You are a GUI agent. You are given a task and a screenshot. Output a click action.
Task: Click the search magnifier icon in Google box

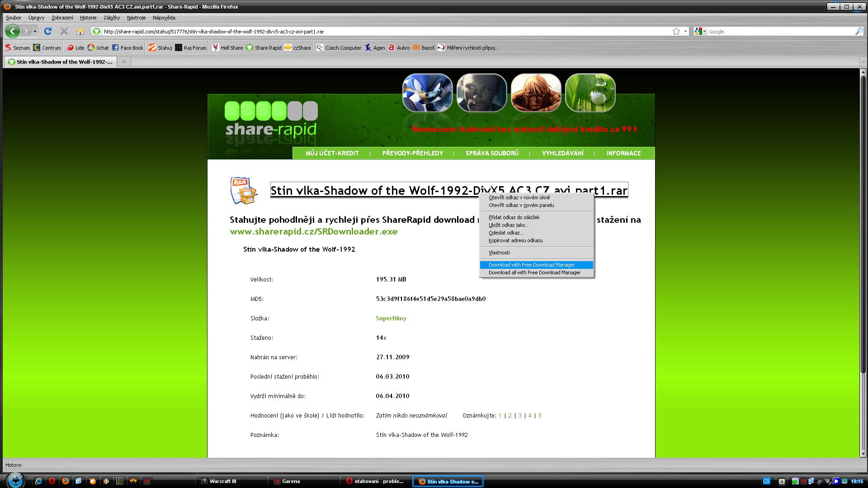tap(859, 31)
